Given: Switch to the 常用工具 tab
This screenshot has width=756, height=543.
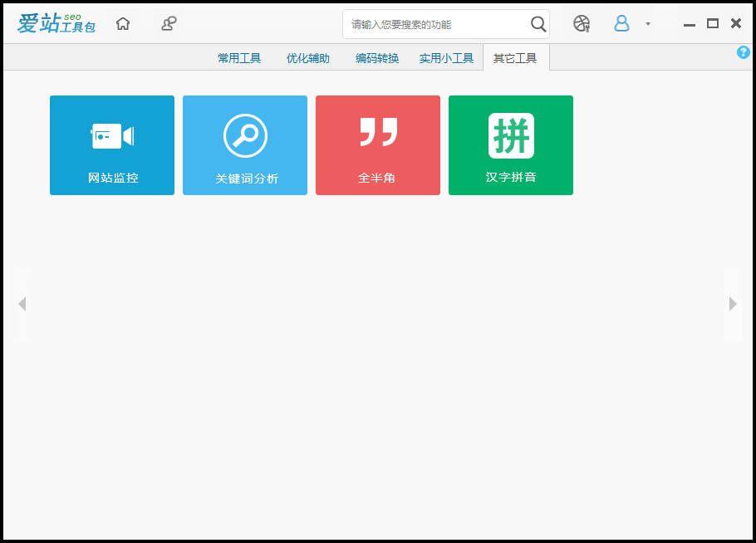Looking at the screenshot, I should (x=239, y=58).
